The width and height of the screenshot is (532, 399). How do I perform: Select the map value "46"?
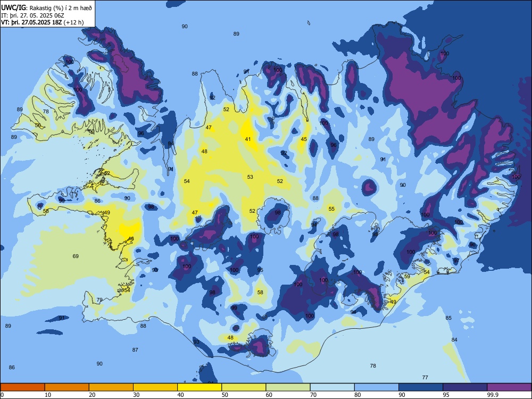[x=131, y=239]
